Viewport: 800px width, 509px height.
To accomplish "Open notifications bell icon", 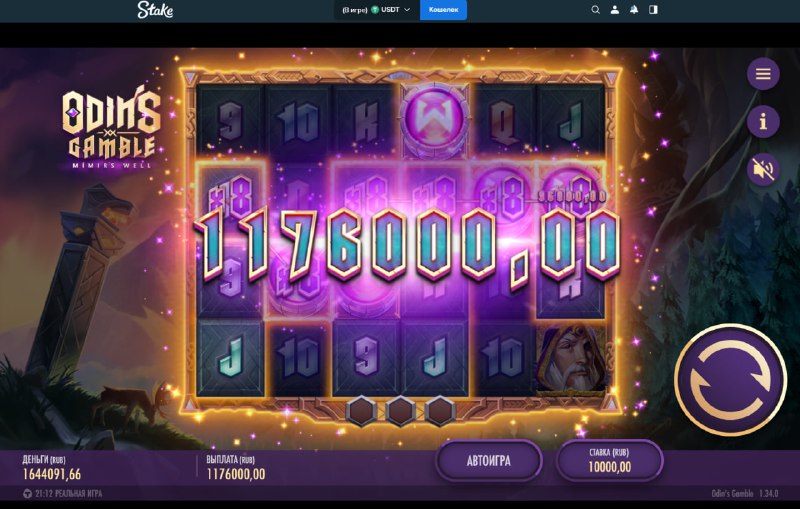I will [634, 10].
